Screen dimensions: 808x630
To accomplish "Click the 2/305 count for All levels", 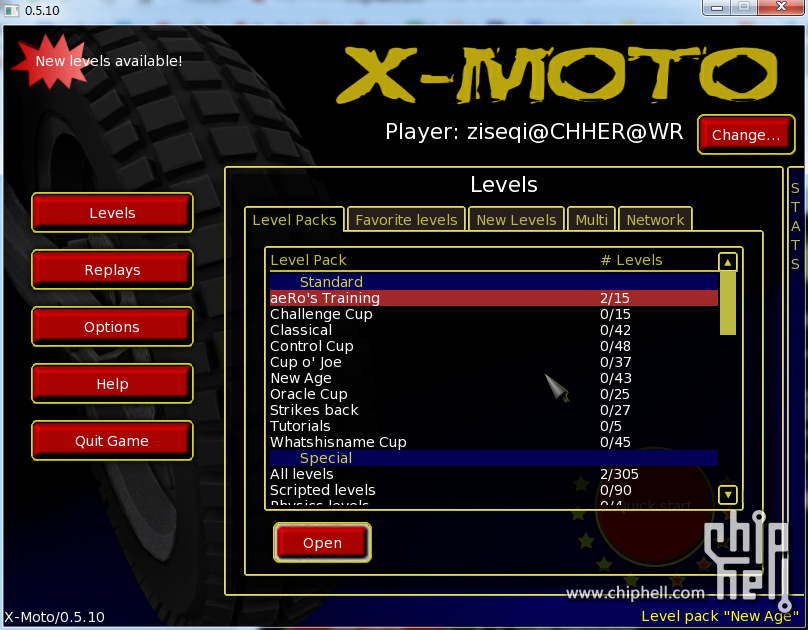I will [619, 473].
